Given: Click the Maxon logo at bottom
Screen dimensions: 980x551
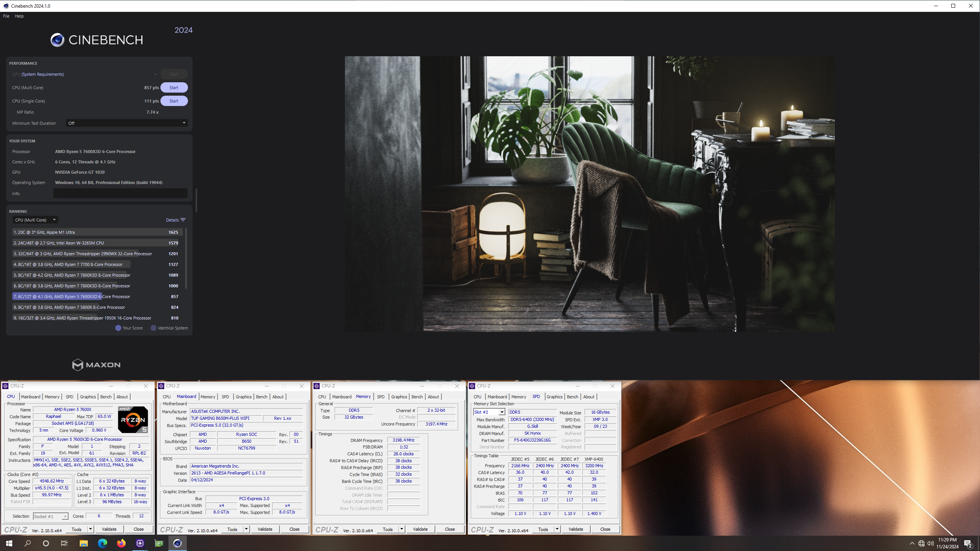Looking at the screenshot, I should tap(96, 365).
